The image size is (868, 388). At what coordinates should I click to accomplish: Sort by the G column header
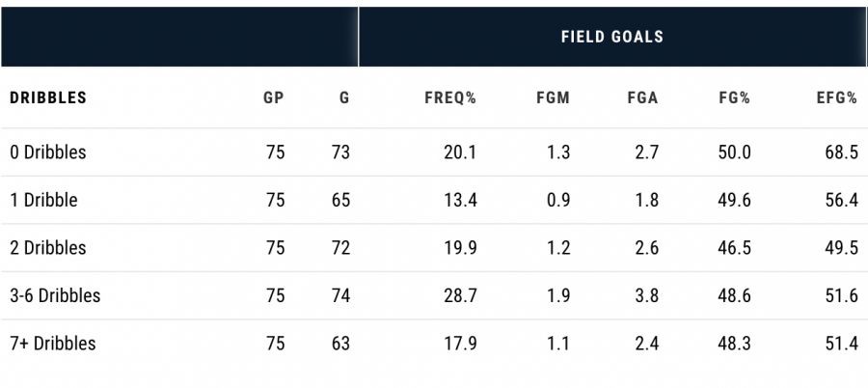[x=344, y=98]
